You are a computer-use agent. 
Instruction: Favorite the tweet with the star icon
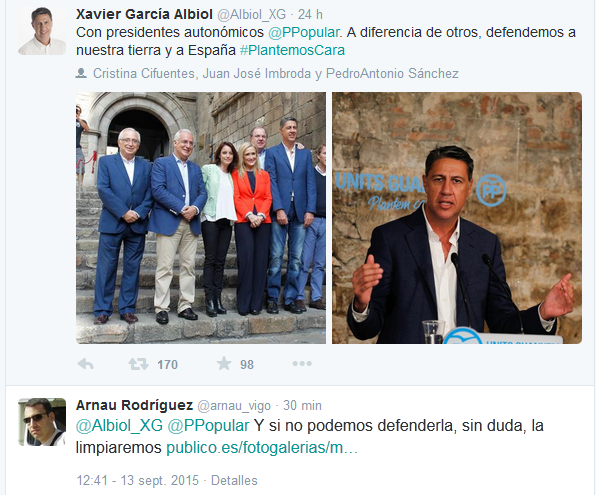[x=224, y=364]
